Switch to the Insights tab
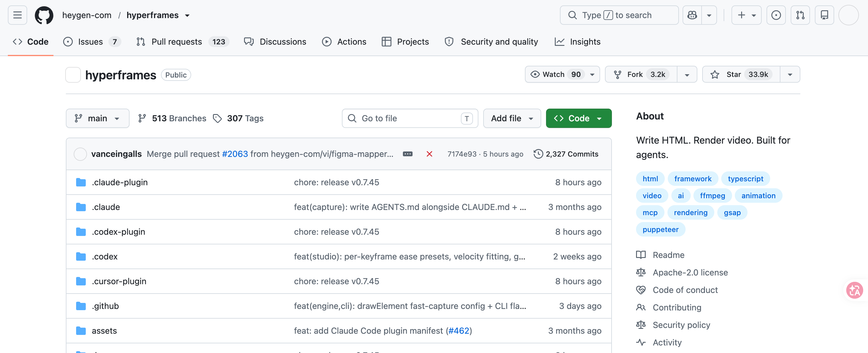The image size is (868, 353). point(577,42)
